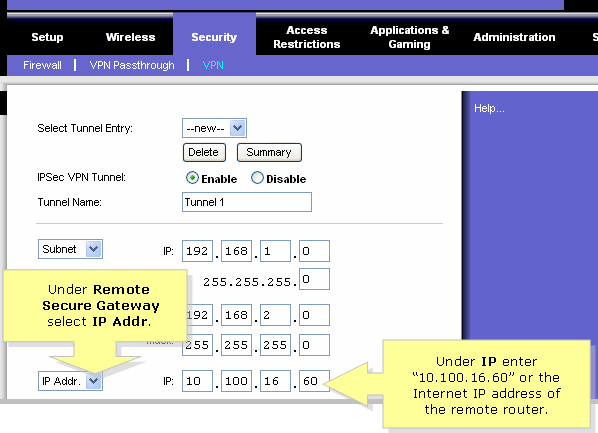Click the Summary button
Image resolution: width=598 pixels, height=433 pixels.
[269, 152]
